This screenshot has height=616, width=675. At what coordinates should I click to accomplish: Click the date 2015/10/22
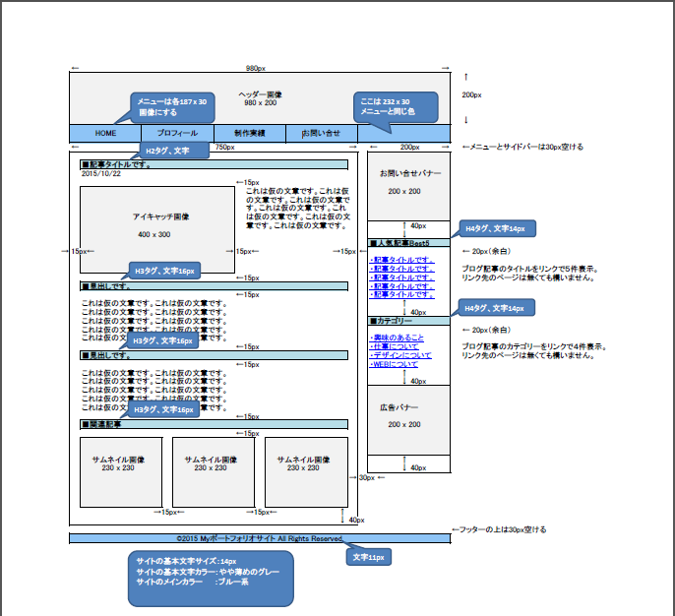point(101,174)
